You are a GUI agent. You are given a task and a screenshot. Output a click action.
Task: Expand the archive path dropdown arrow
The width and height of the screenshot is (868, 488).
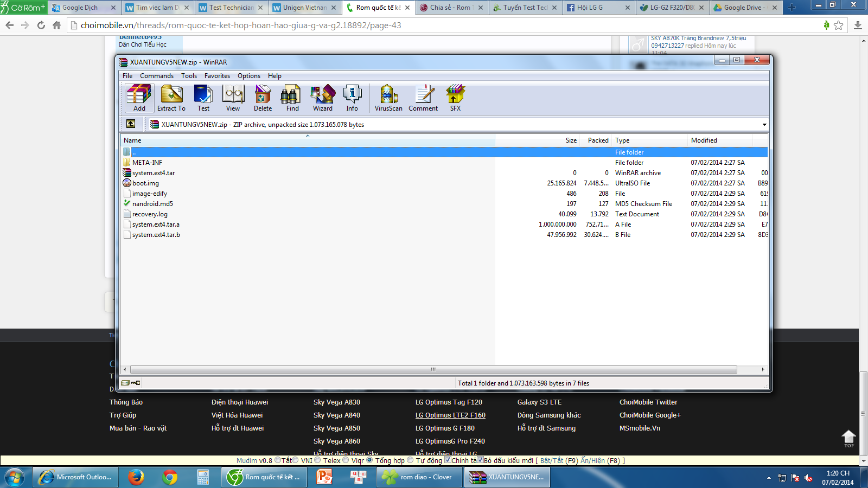point(764,125)
